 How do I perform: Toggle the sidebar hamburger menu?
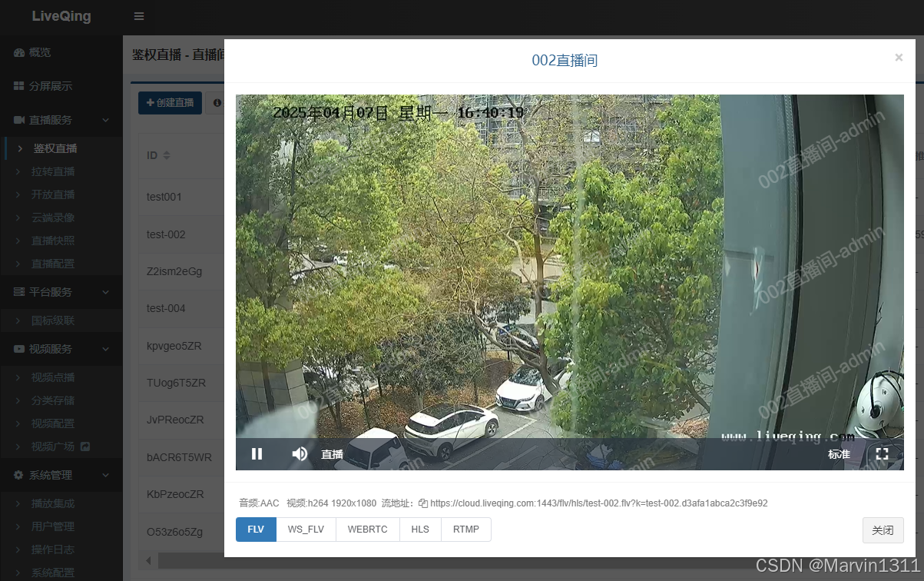pyautogui.click(x=139, y=16)
